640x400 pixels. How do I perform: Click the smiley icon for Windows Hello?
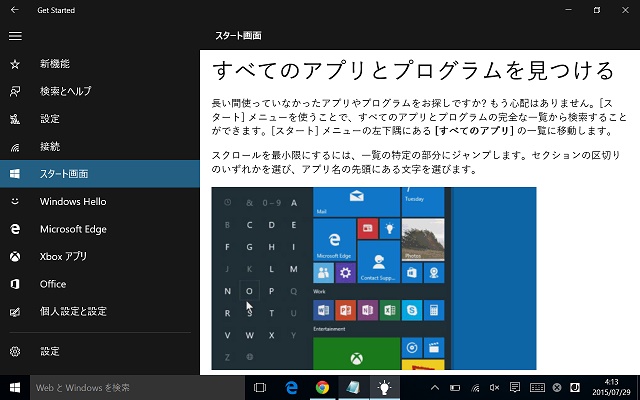[15, 201]
